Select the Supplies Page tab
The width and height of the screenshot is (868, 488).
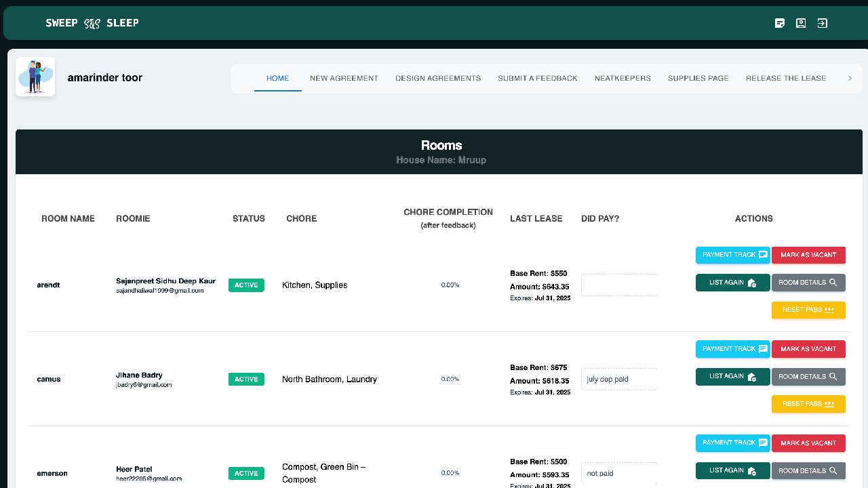(698, 79)
